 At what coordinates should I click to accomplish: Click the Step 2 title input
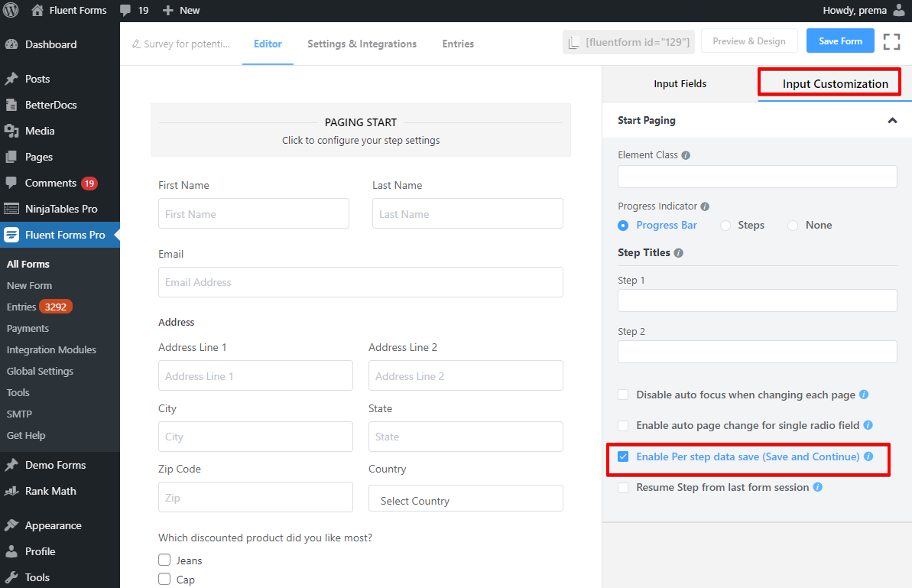[758, 352]
